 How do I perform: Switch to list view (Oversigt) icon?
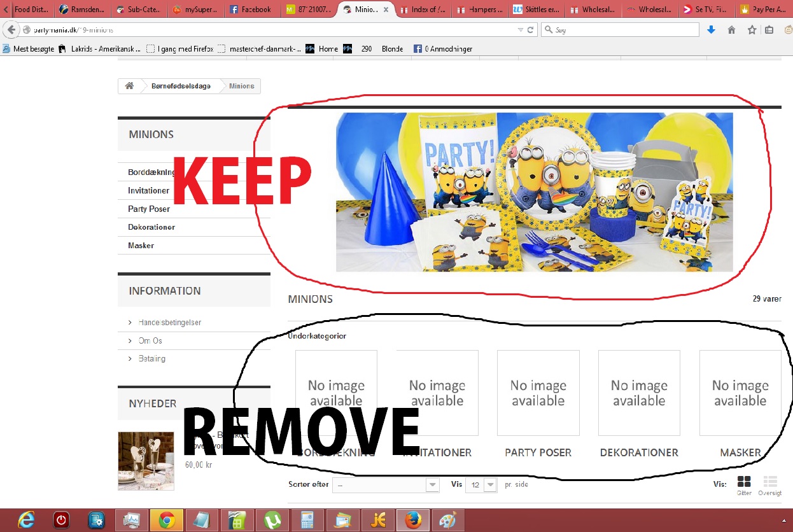tap(770, 482)
